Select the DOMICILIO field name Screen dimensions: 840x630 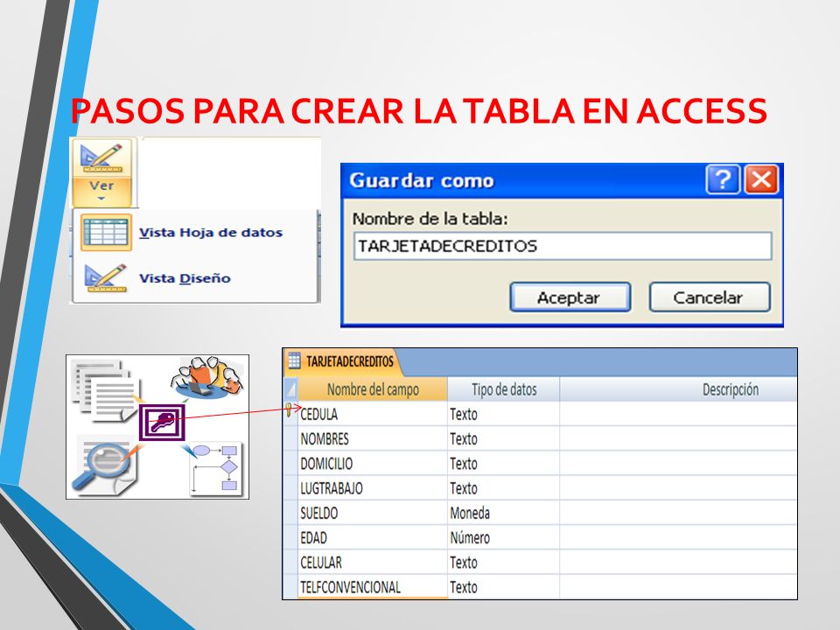point(326,464)
